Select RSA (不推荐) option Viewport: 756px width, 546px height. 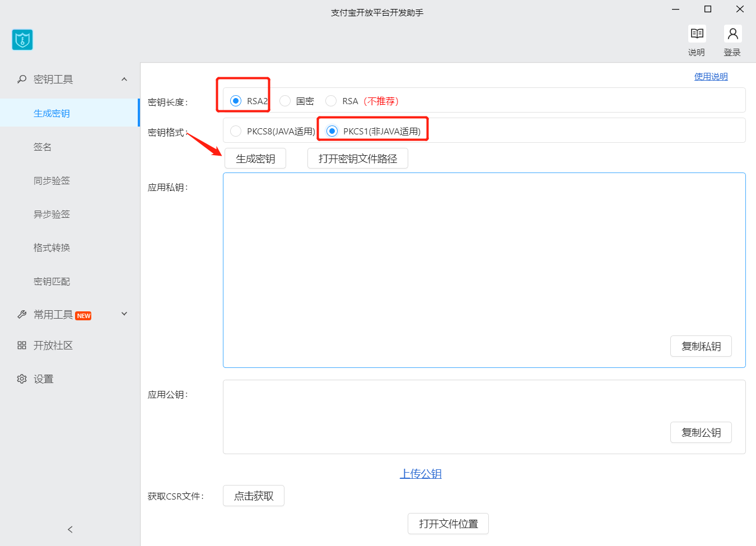coord(331,101)
